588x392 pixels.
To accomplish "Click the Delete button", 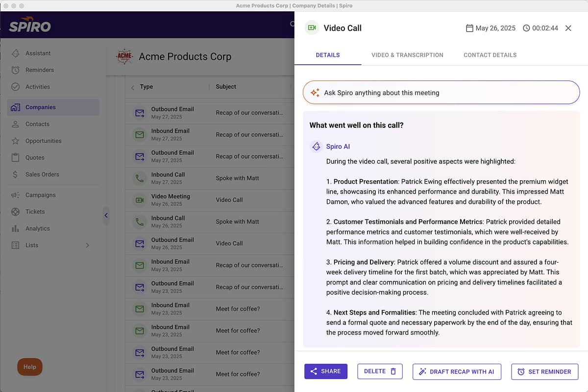I will pos(380,371).
